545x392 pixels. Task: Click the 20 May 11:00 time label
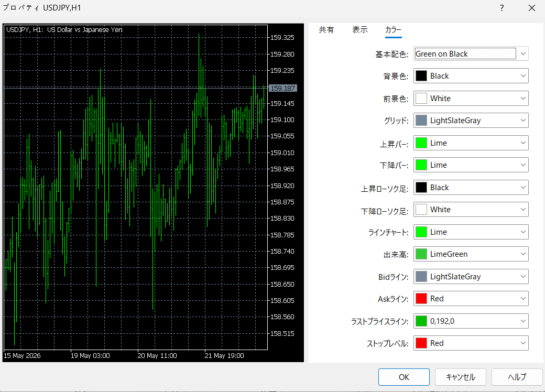[x=157, y=356]
